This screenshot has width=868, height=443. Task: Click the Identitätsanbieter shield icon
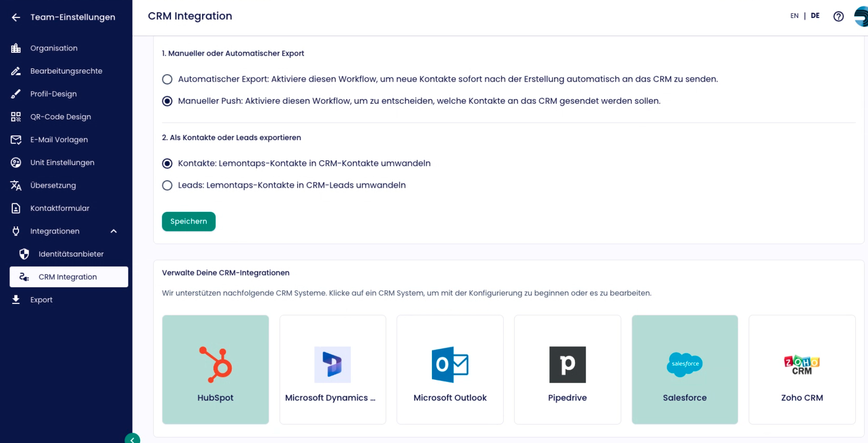24,254
